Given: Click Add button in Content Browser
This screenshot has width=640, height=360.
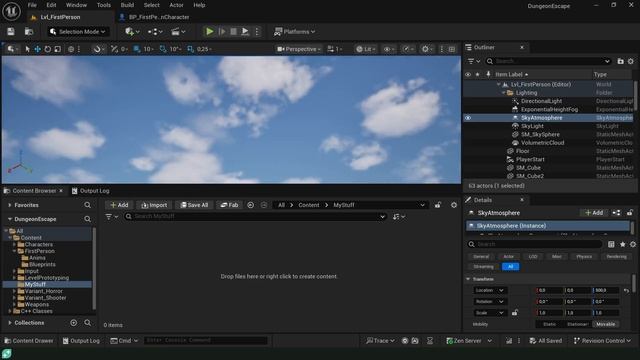Looking at the screenshot, I should [119, 205].
